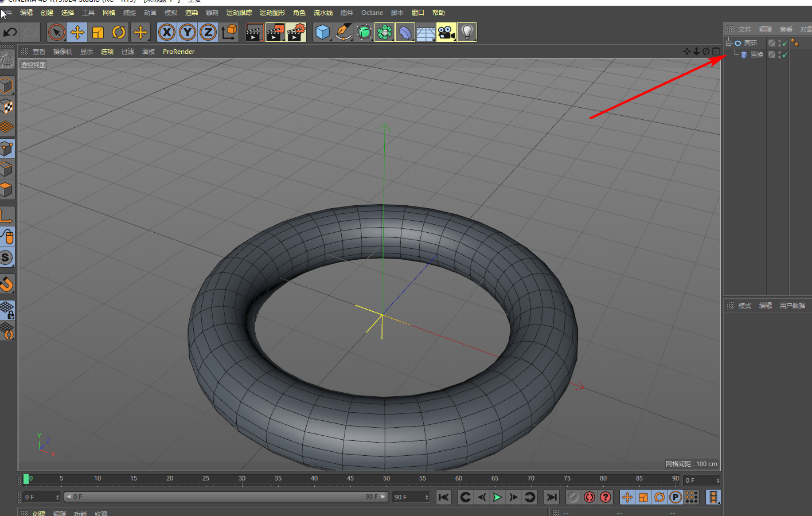Click the Record Active Objects button

[573, 497]
